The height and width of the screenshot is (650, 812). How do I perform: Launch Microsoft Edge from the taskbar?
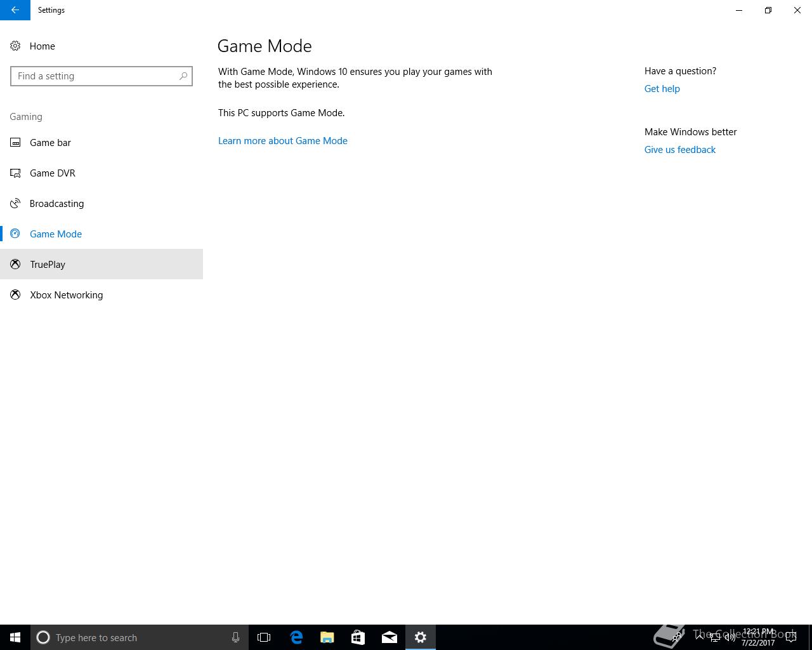pos(296,637)
